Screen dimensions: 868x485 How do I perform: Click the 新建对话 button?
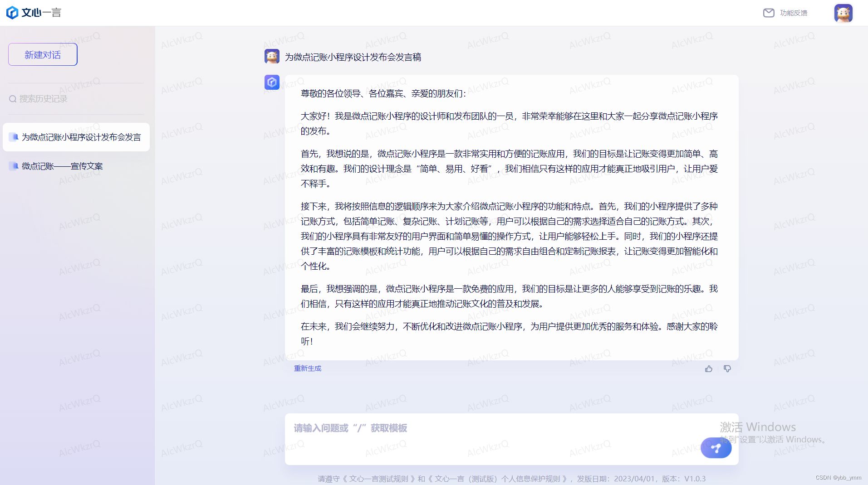[x=43, y=54]
